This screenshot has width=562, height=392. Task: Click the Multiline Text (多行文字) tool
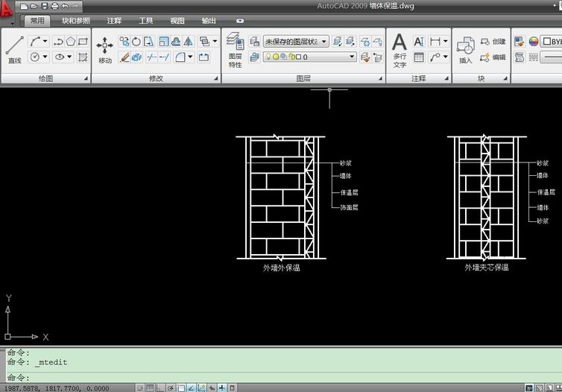point(400,50)
